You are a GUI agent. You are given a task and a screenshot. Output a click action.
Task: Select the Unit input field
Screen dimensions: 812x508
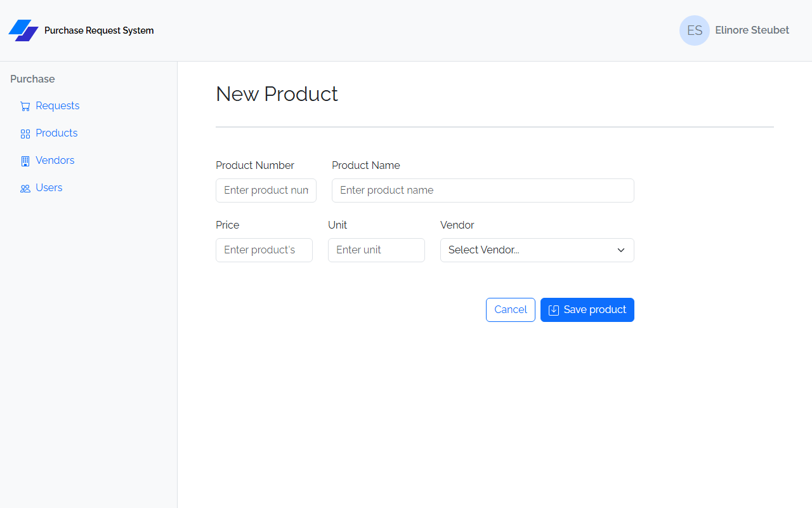tap(376, 250)
